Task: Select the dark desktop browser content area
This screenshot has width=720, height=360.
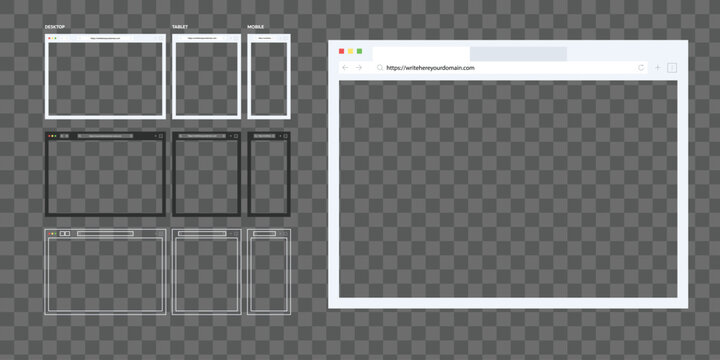Action: pos(105,177)
